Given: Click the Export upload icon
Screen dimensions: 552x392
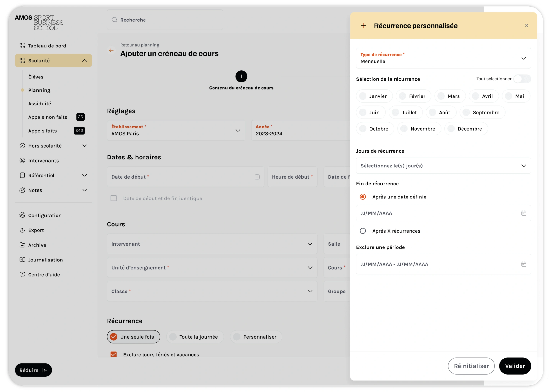Looking at the screenshot, I should 22,230.
